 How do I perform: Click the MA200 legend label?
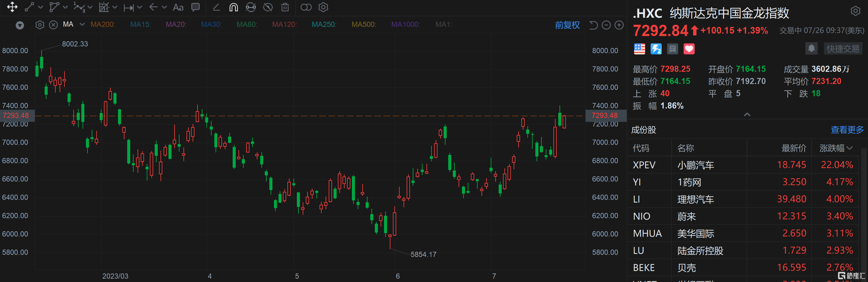point(103,25)
